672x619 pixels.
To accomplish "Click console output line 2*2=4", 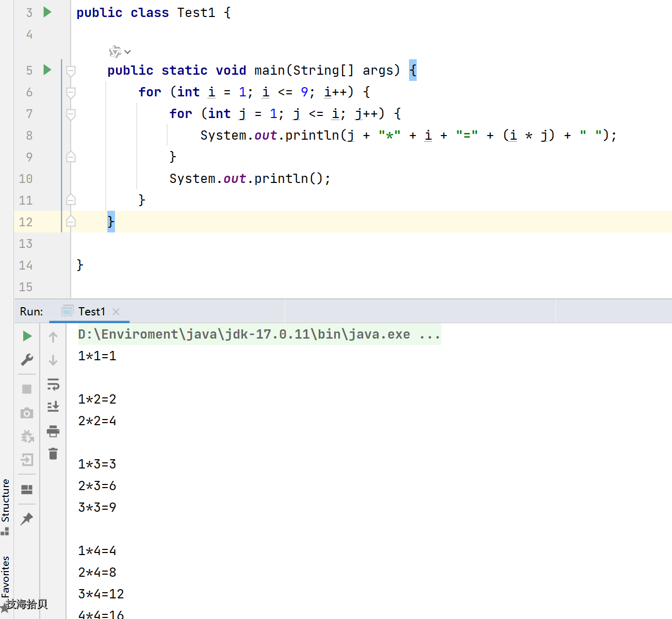I will [97, 421].
